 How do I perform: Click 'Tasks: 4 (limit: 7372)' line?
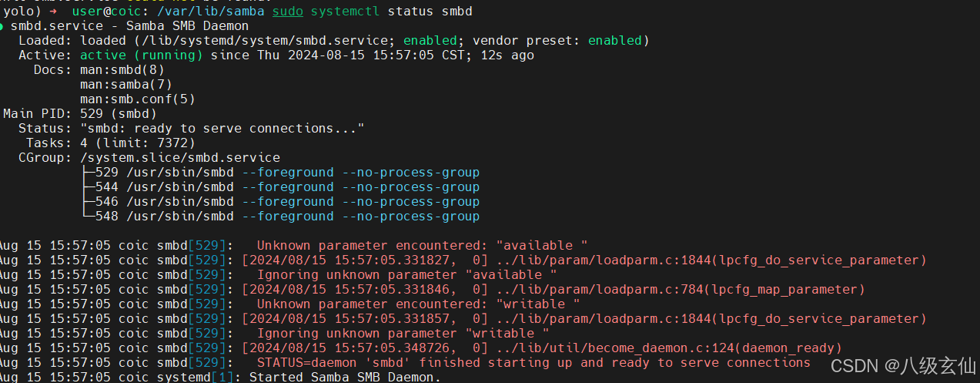tap(110, 143)
